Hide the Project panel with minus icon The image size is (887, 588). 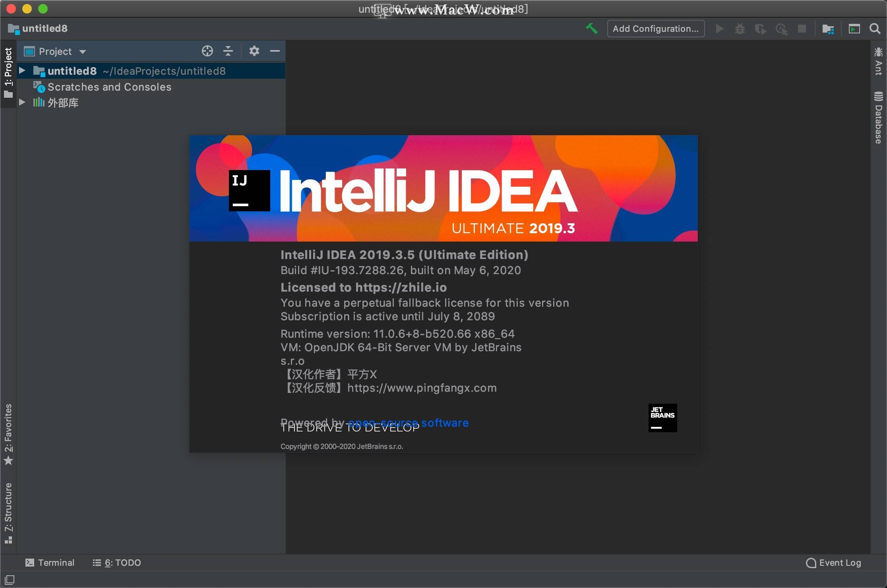(x=275, y=51)
